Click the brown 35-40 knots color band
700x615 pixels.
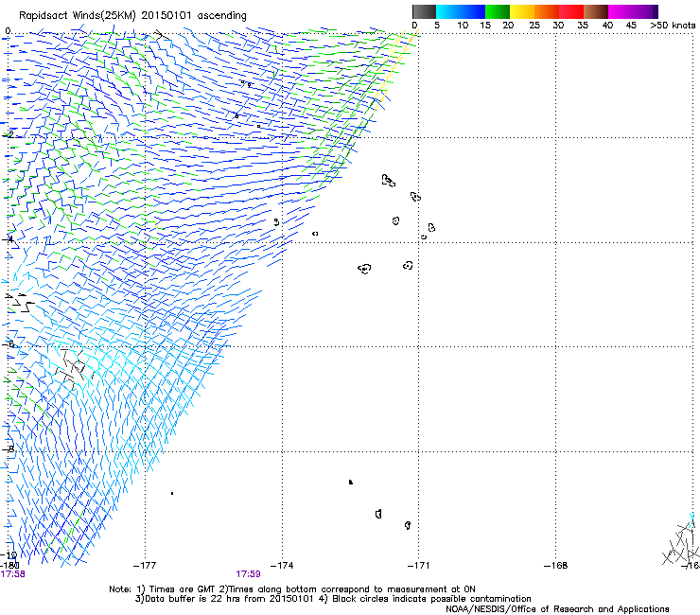click(x=596, y=11)
